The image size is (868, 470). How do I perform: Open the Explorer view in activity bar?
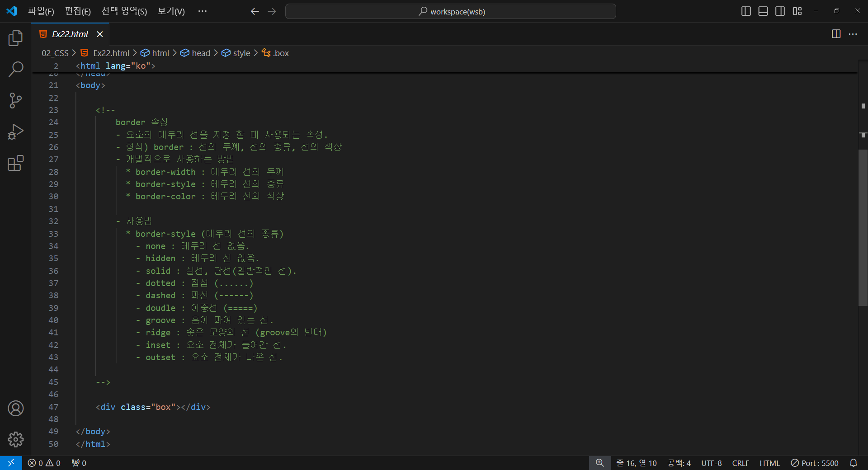point(15,38)
